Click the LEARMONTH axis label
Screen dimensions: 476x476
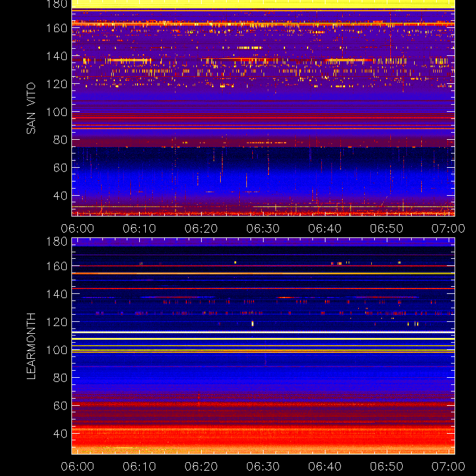point(31,346)
